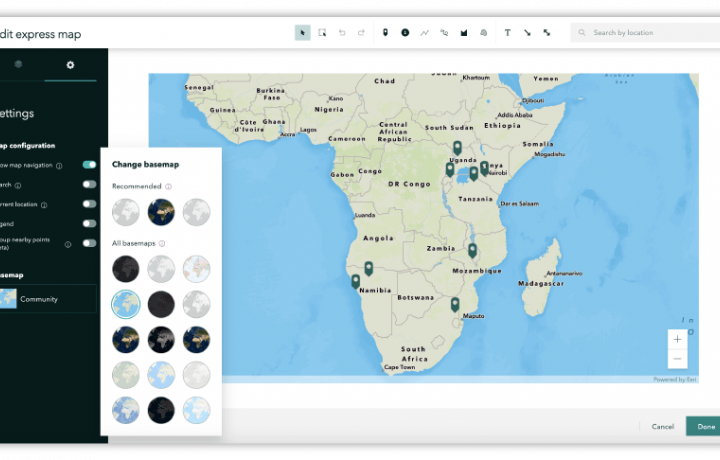Viewport: 720px width, 460px height.
Task: Select the map pin near Zambia
Action: (x=472, y=250)
